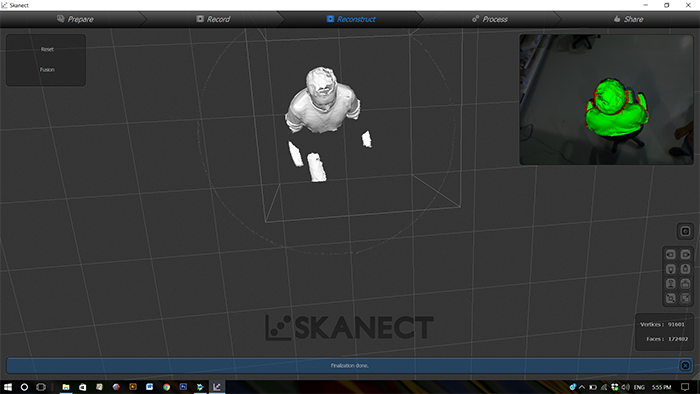Click the crossed-grid view icon
700x394 pixels.
pos(685,299)
